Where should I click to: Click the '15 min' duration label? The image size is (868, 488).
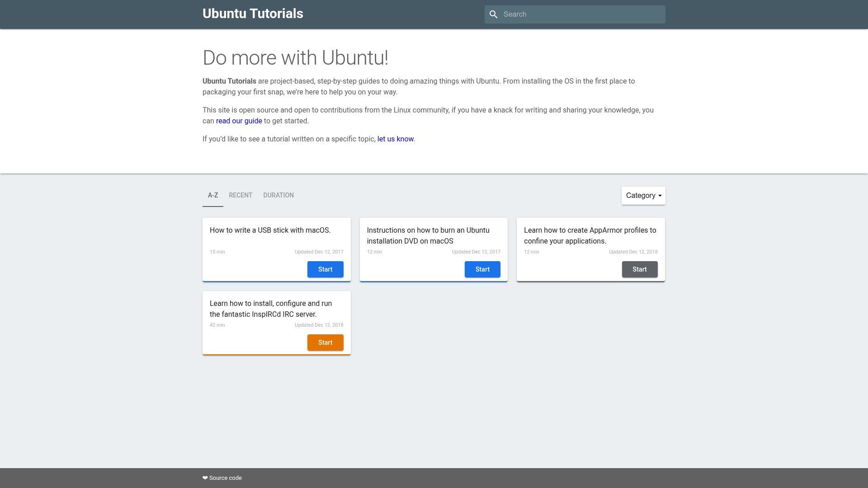217,252
